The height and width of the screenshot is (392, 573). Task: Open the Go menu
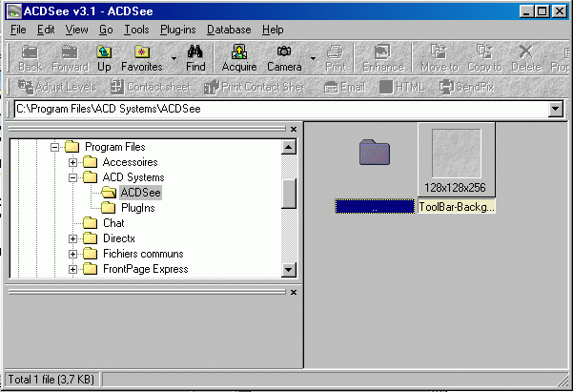tap(106, 30)
